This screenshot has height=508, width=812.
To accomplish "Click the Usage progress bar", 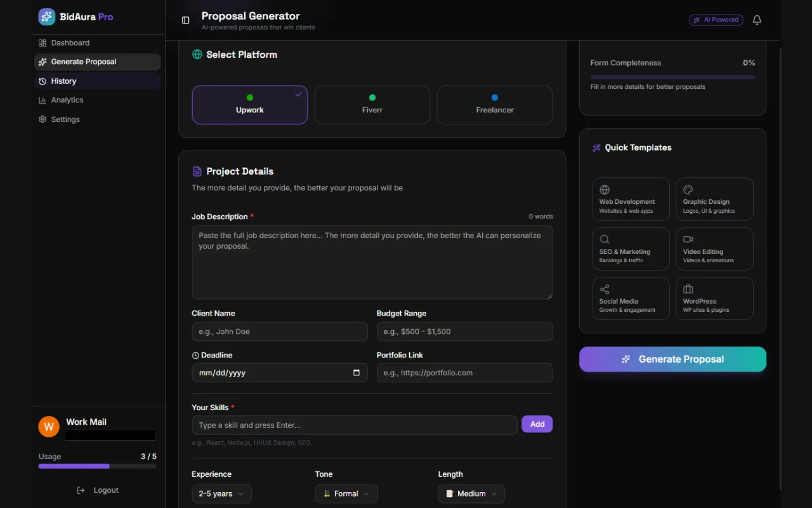I will [97, 466].
